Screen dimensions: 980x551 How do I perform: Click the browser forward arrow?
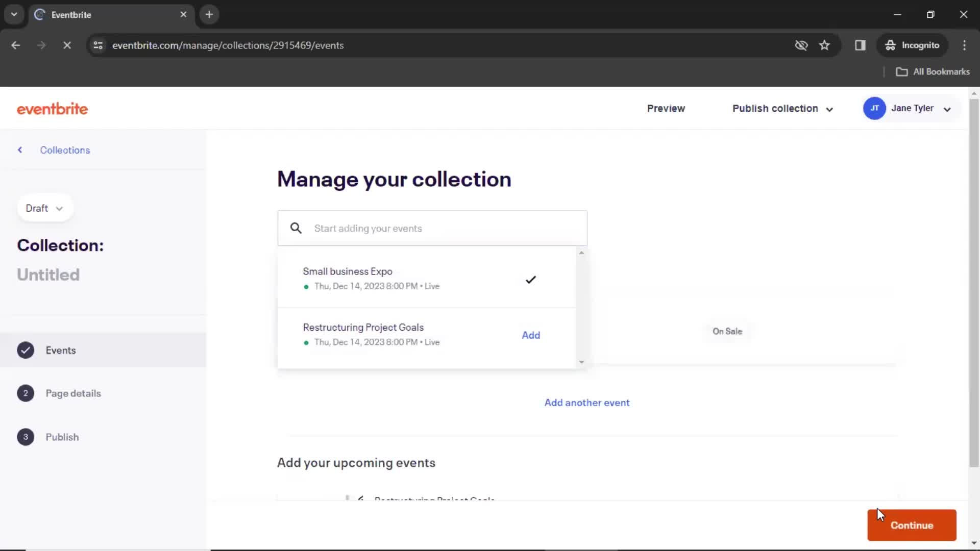click(41, 45)
